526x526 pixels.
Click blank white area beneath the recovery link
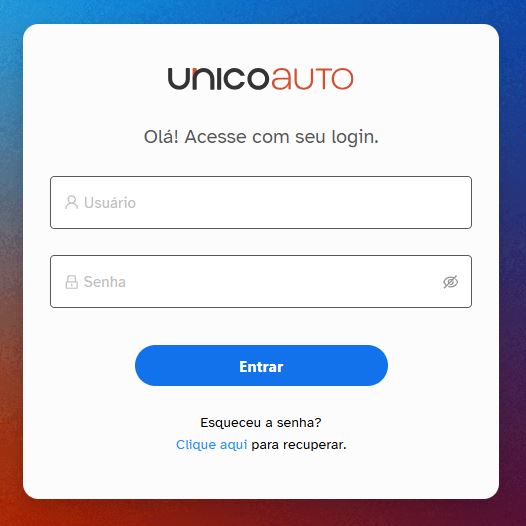click(x=261, y=475)
